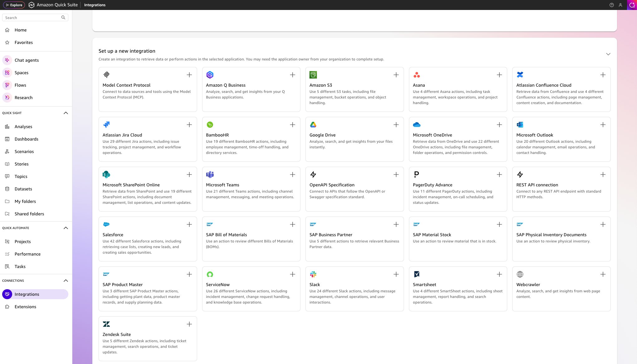Collapse the Quick Sight sidebar section
637x364 pixels.
[x=66, y=113]
